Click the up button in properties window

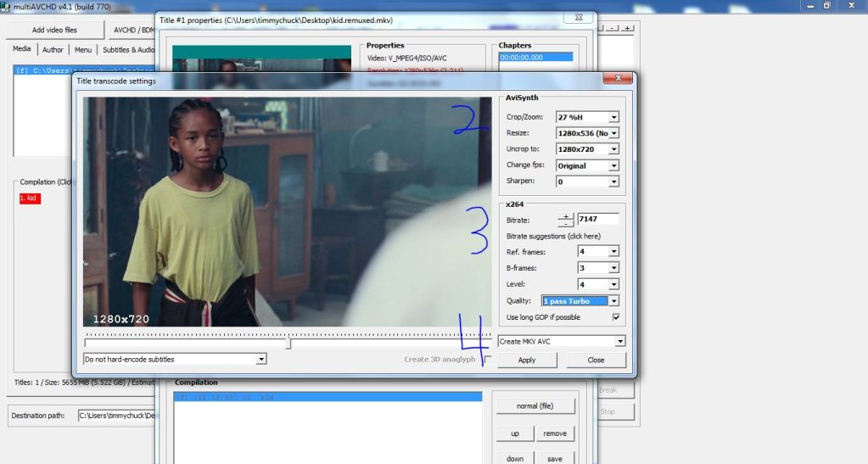(x=515, y=433)
